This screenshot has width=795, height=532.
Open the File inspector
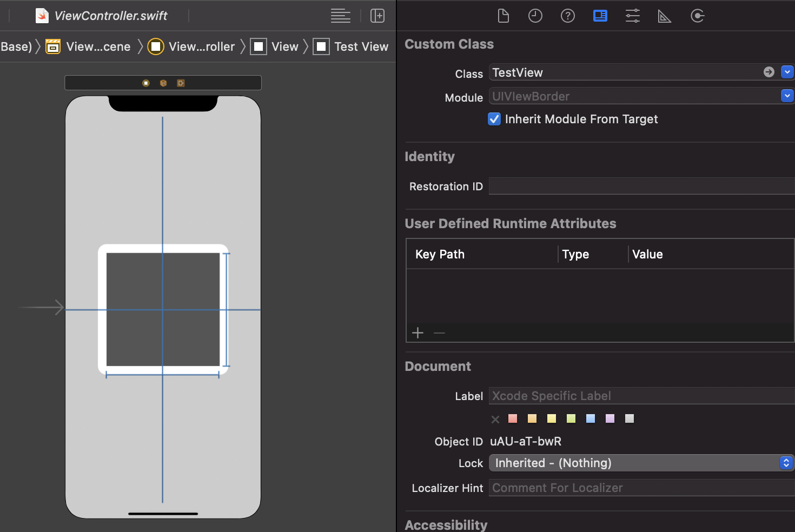coord(503,16)
